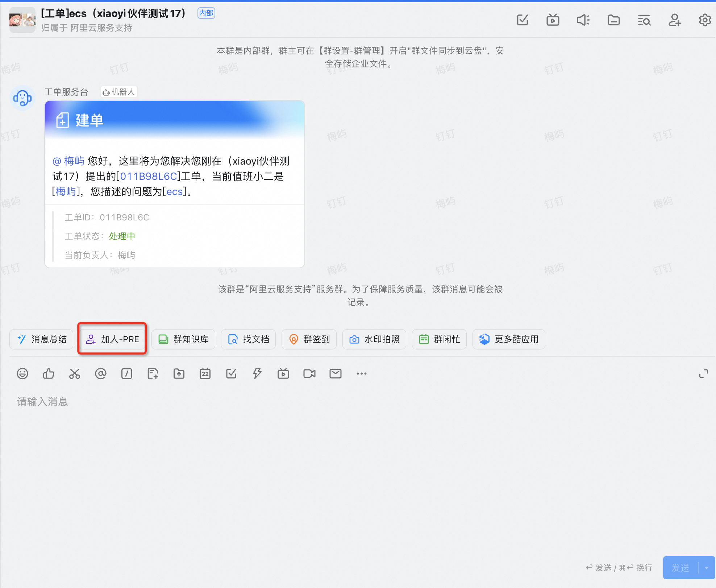Click the 工单服务台 sender name

(x=66, y=92)
